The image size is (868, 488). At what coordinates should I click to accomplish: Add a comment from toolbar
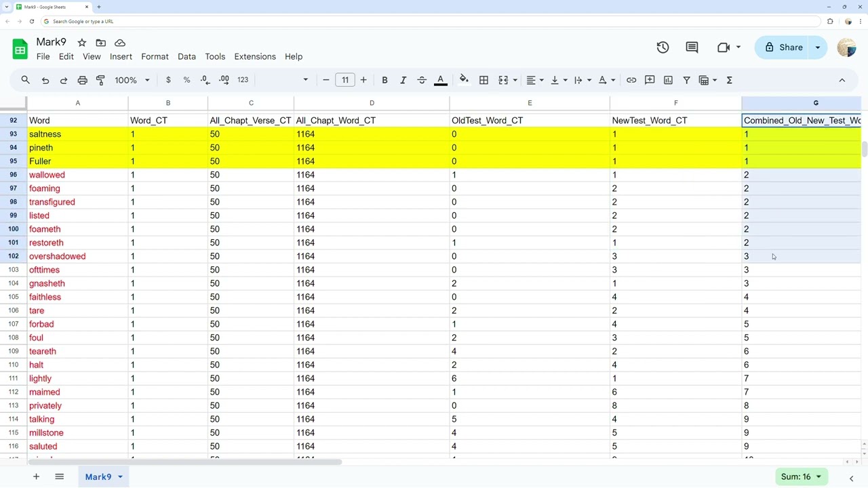[x=650, y=80]
